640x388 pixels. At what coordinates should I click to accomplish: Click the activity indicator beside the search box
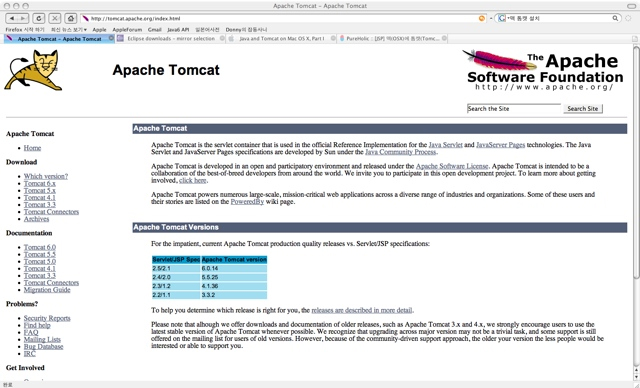tap(628, 18)
